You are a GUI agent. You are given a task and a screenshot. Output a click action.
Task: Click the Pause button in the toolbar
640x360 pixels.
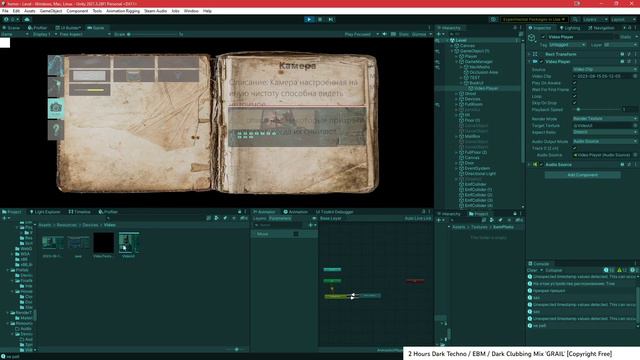[x=320, y=19]
